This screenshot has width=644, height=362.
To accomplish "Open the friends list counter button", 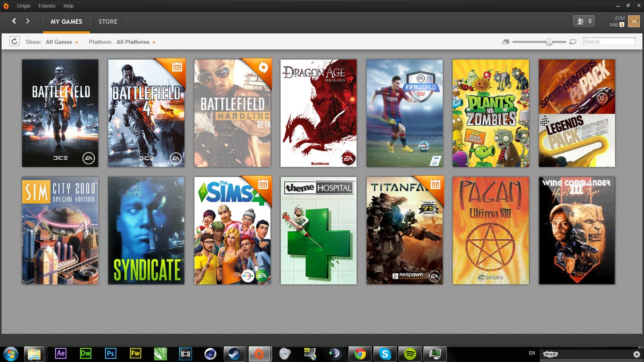I will point(584,21).
